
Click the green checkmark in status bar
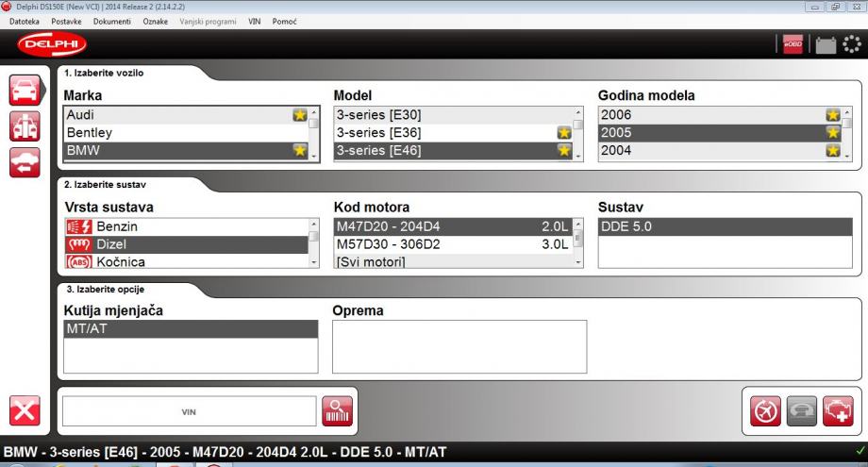pos(860,451)
